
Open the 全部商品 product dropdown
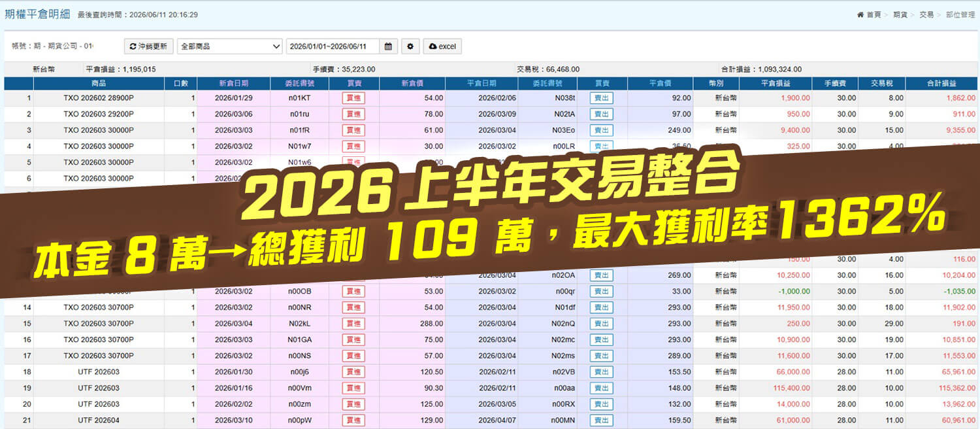coord(229,46)
